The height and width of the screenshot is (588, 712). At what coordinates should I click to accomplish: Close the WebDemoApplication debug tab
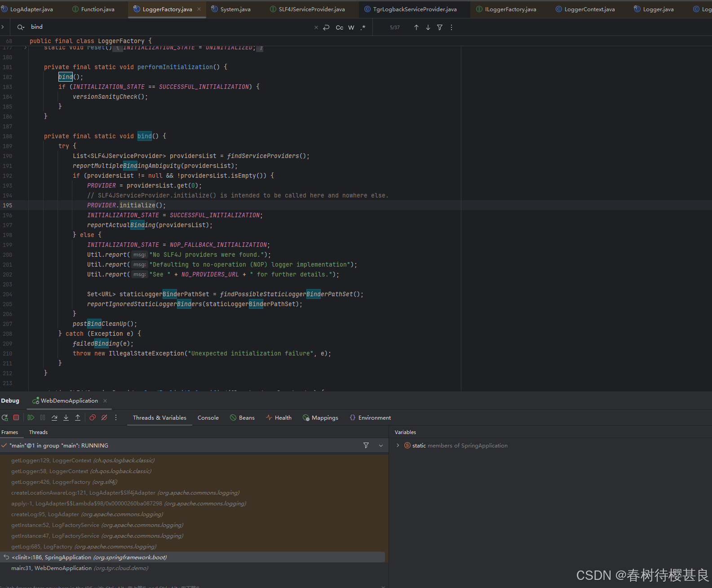click(105, 401)
